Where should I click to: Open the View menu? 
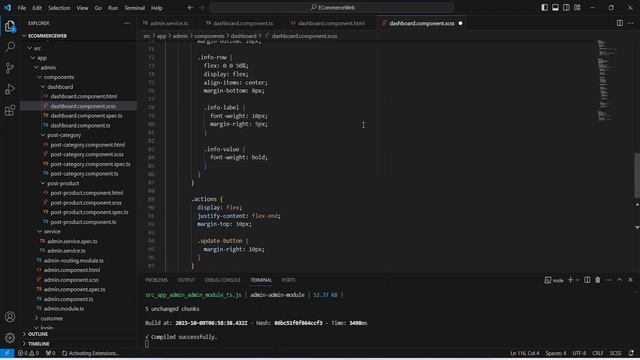tap(82, 8)
